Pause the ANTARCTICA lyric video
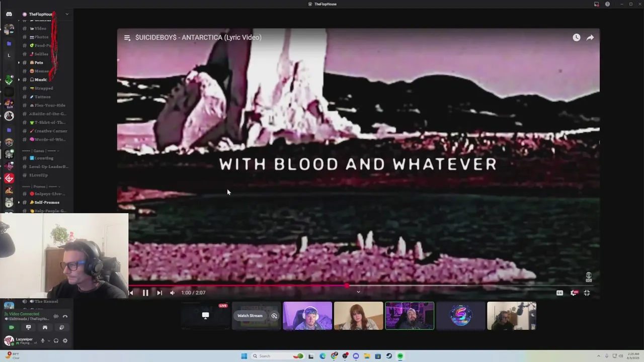The width and height of the screenshot is (644, 362). [145, 293]
